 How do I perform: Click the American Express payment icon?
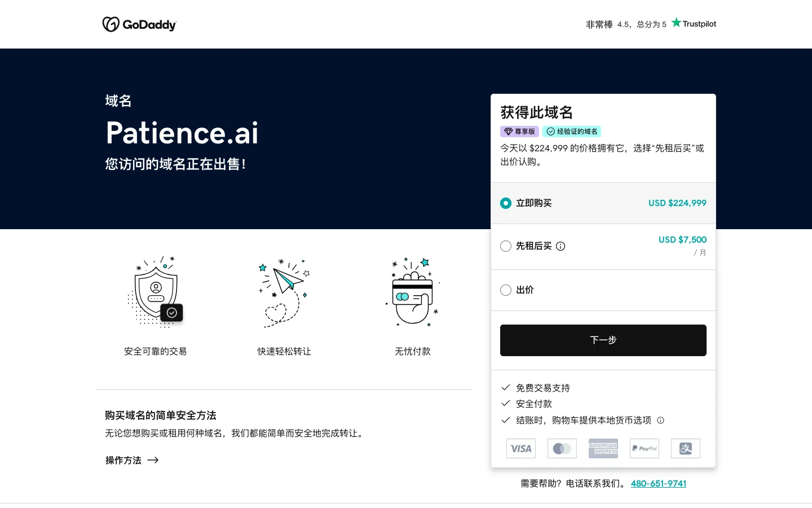pyautogui.click(x=603, y=449)
